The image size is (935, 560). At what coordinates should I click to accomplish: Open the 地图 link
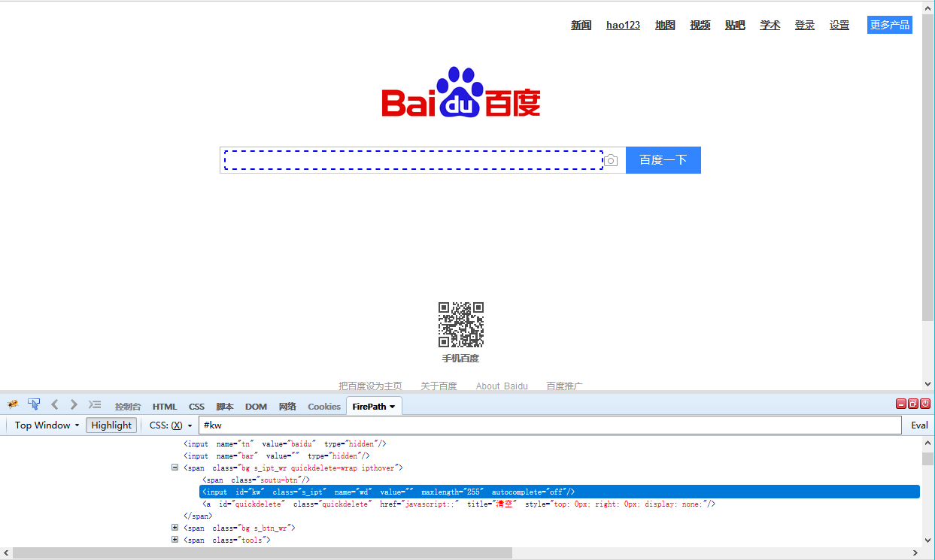(665, 25)
